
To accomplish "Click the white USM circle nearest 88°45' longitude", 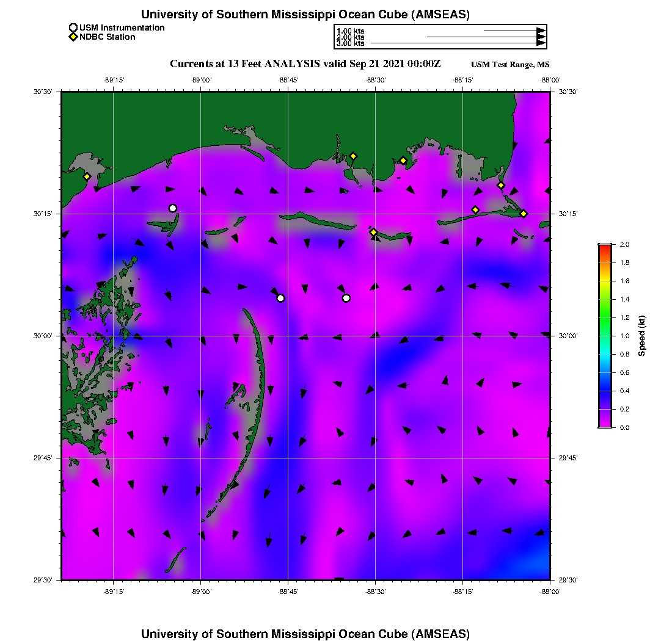I will [280, 298].
